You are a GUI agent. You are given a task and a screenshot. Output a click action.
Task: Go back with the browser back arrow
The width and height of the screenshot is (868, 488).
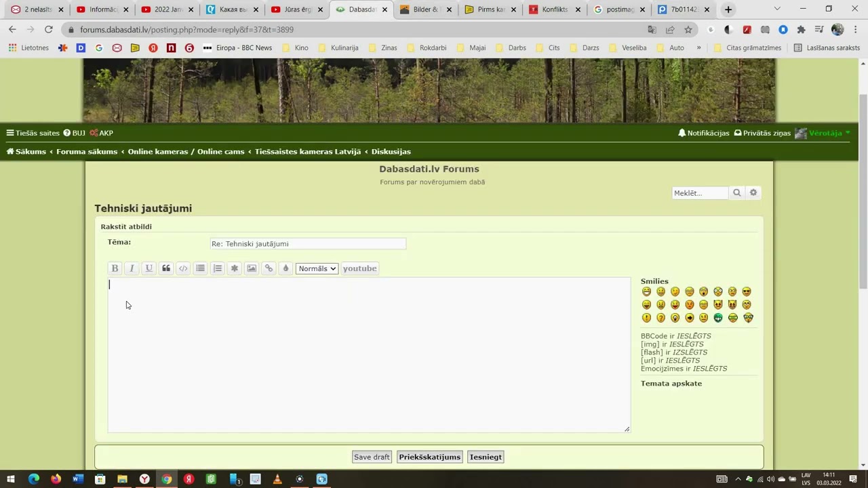click(12, 29)
